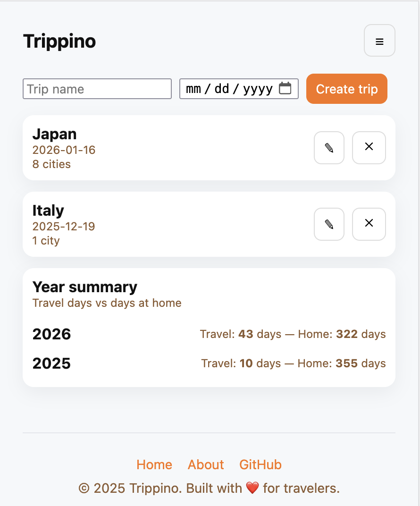Select the day segment of the date field

click(x=221, y=89)
